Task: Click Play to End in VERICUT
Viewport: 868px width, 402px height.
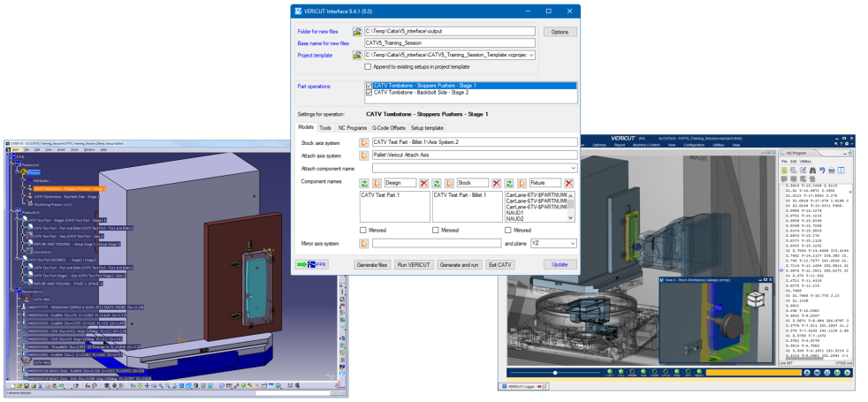Action: coord(847,373)
